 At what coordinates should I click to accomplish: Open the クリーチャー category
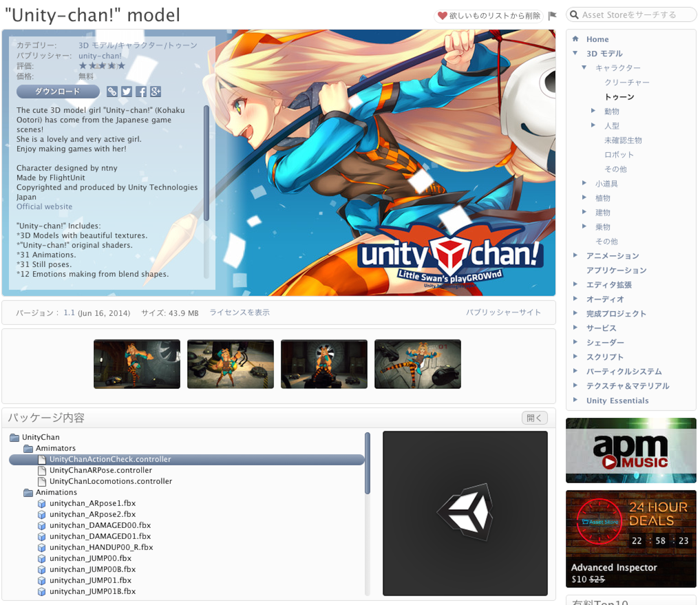point(627,83)
